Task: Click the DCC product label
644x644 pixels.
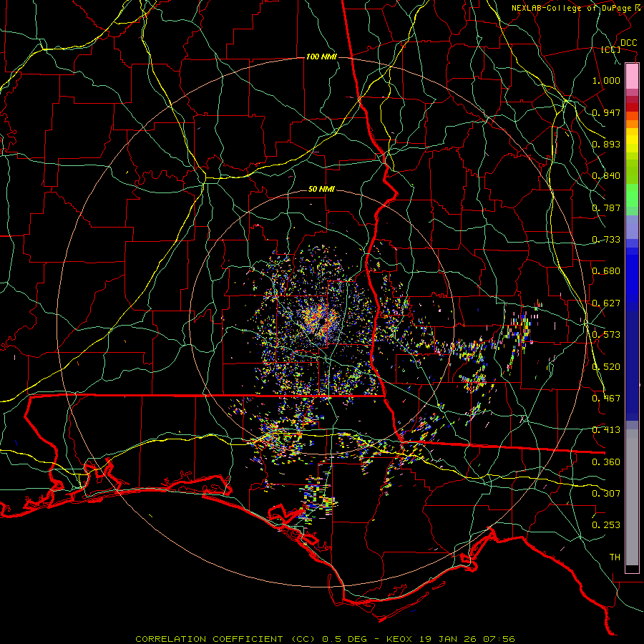Action: (628, 43)
